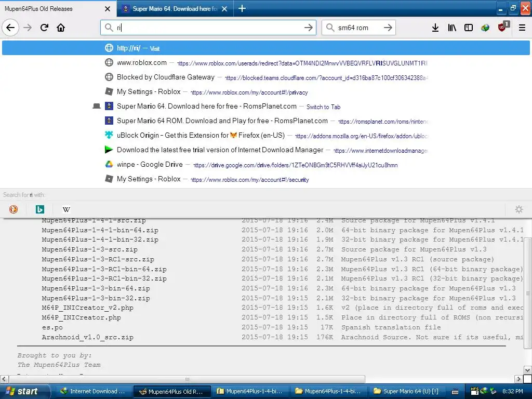Screen dimensions: 532x399
Task: Reload the current page
Action: coord(44,28)
